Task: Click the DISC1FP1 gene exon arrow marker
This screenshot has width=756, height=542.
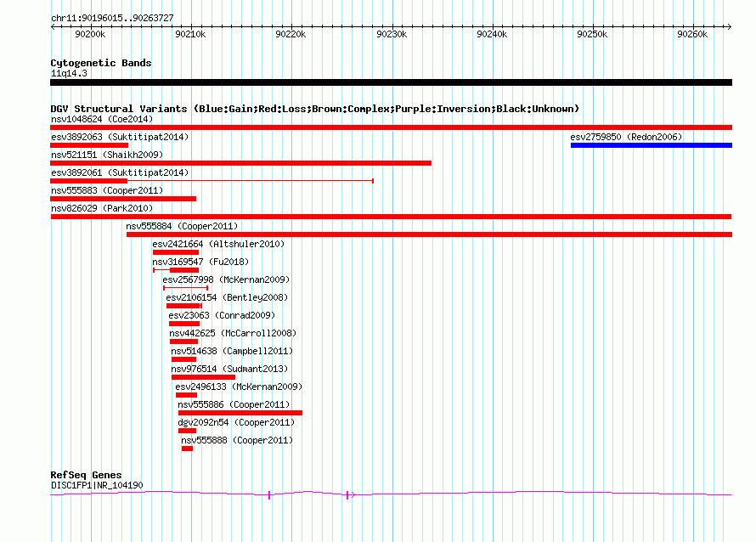Action: point(351,494)
